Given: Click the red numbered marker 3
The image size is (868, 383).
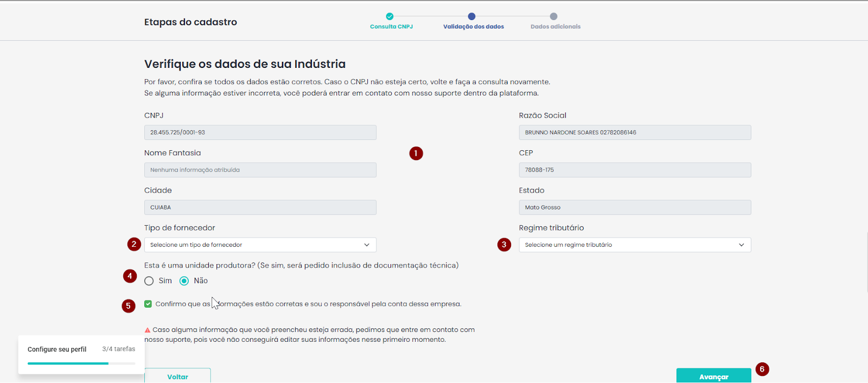Looking at the screenshot, I should coord(504,245).
